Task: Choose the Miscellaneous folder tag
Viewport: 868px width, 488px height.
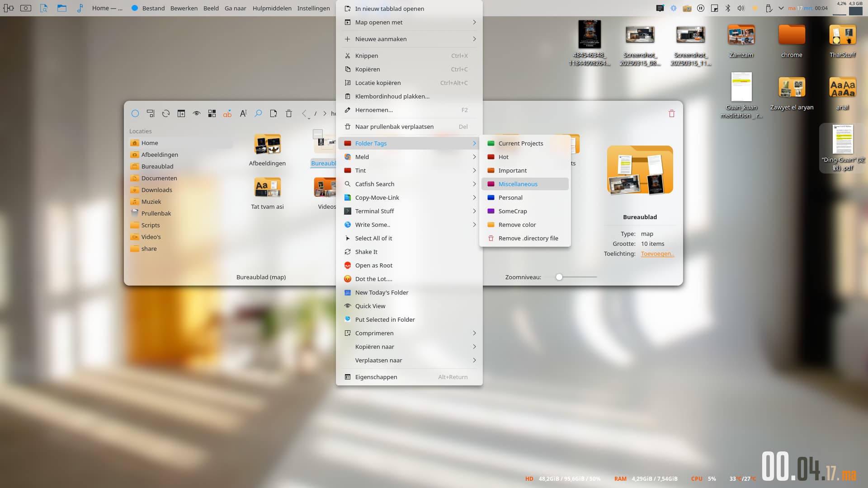Action: point(525,184)
